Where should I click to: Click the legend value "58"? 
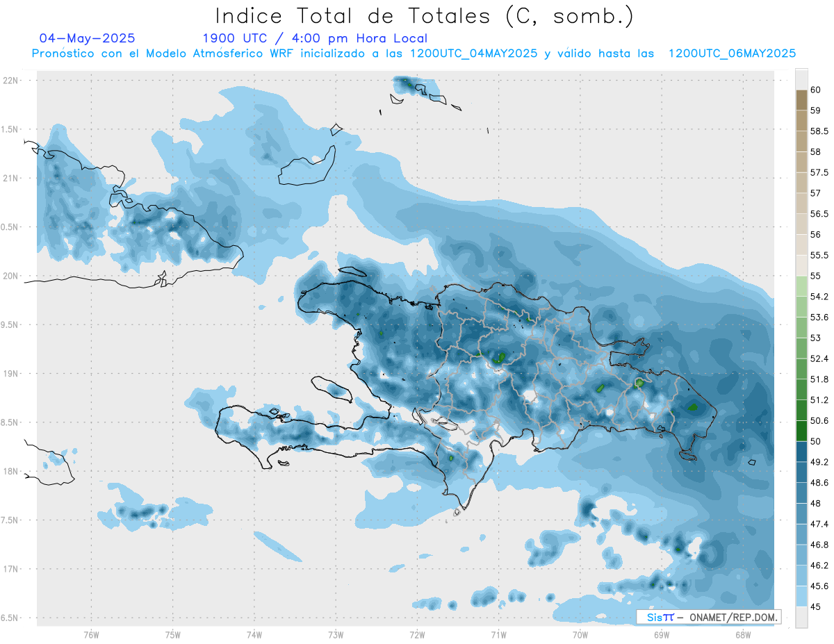pos(816,151)
